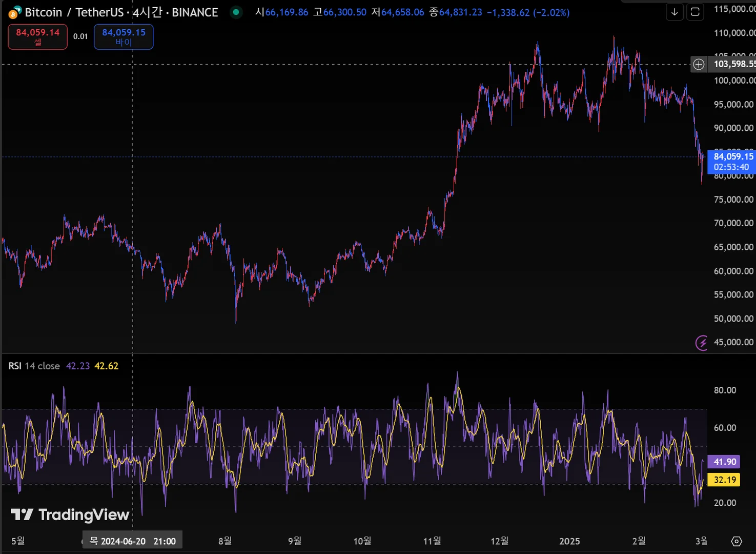Click the 65,000.00 price axis label

tap(734, 247)
